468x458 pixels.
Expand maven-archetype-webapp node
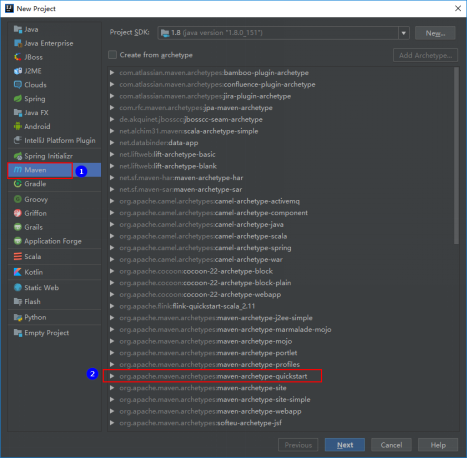112,411
